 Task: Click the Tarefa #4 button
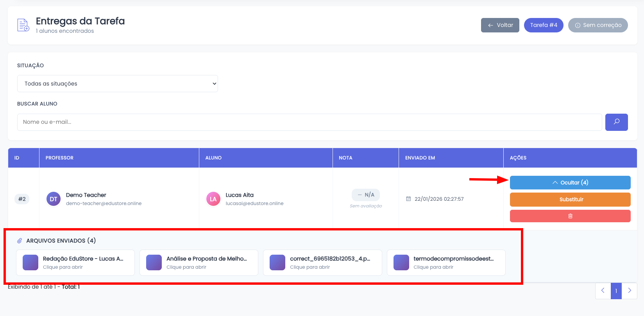pos(543,25)
